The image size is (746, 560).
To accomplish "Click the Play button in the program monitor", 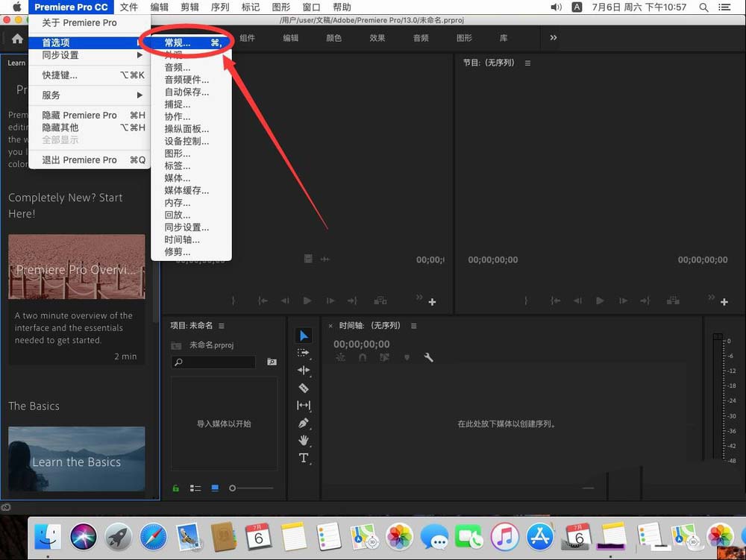I will click(600, 301).
